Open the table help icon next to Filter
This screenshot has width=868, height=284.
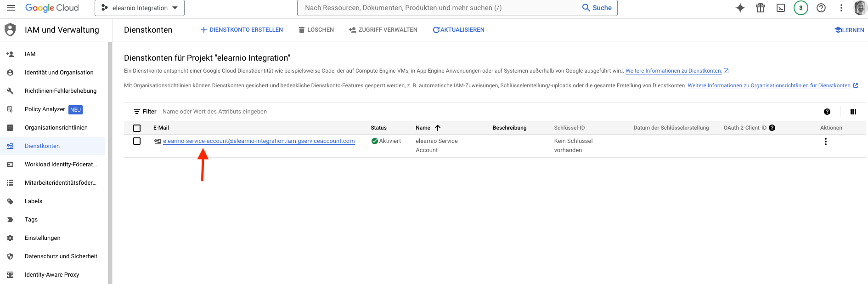[827, 112]
